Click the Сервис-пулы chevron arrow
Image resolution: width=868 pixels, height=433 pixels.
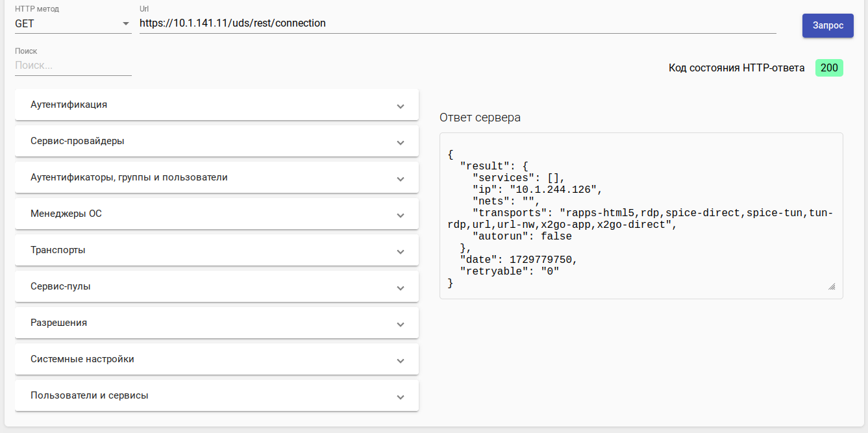(401, 288)
